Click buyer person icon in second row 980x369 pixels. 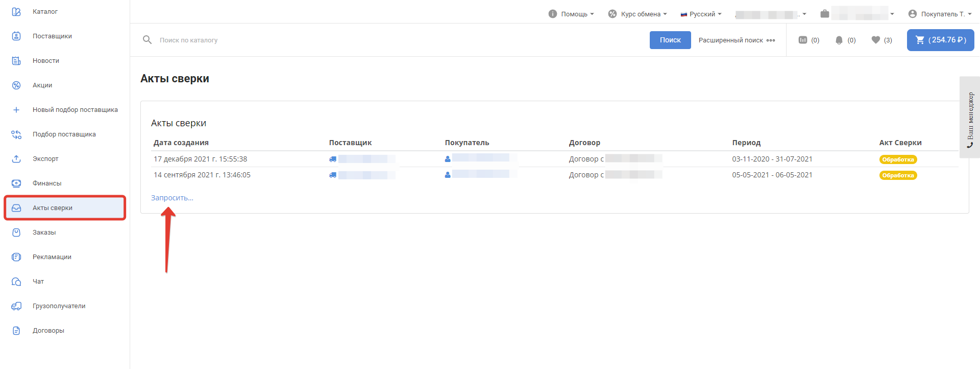pos(448,175)
